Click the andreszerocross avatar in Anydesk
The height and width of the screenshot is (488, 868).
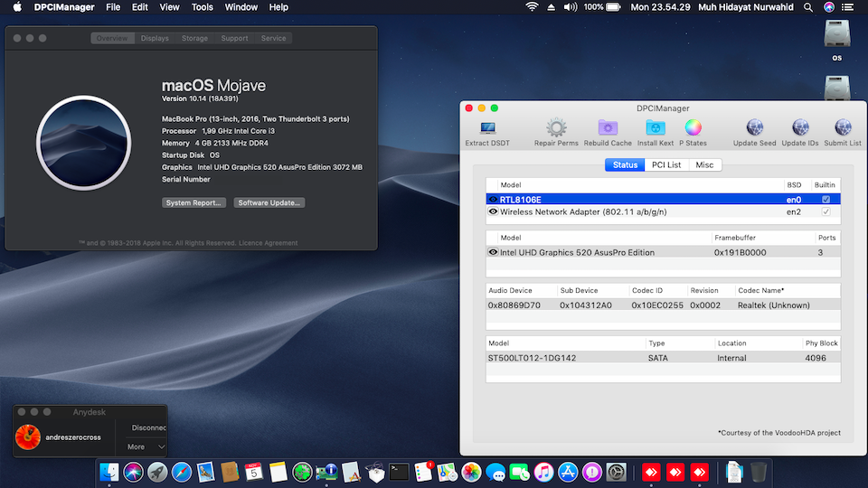click(28, 437)
